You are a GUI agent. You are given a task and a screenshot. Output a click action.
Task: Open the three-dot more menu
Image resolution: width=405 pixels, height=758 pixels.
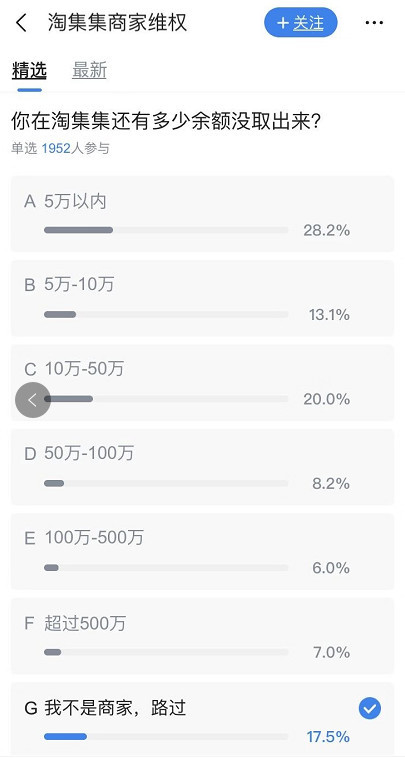(x=374, y=23)
